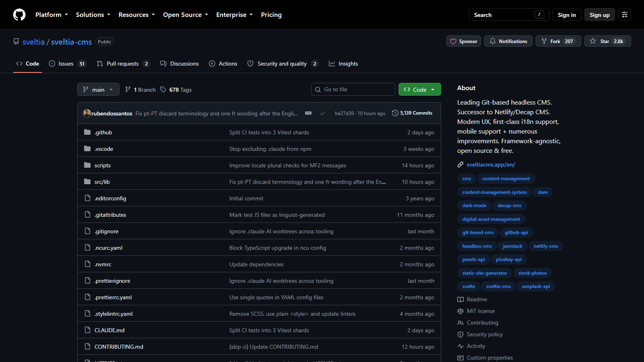Screen dimensions: 644x362
Task: Open the CONTRIBUTING.md file
Action: coord(119,347)
